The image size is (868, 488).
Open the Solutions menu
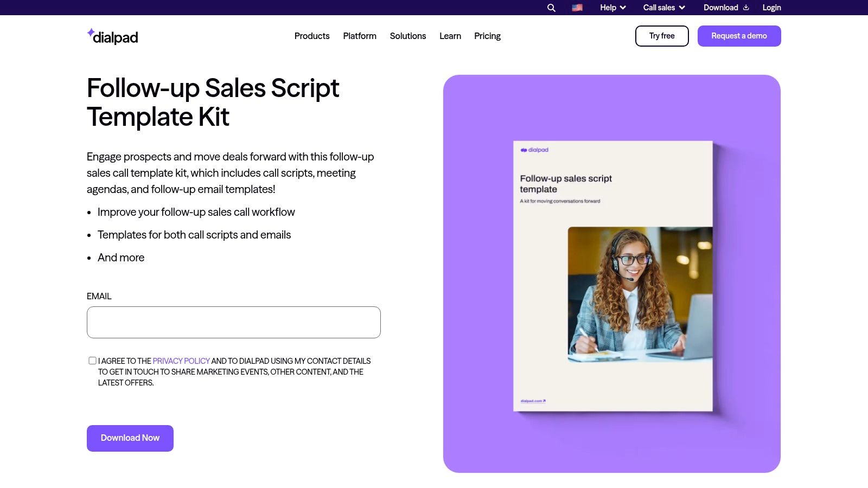tap(408, 36)
